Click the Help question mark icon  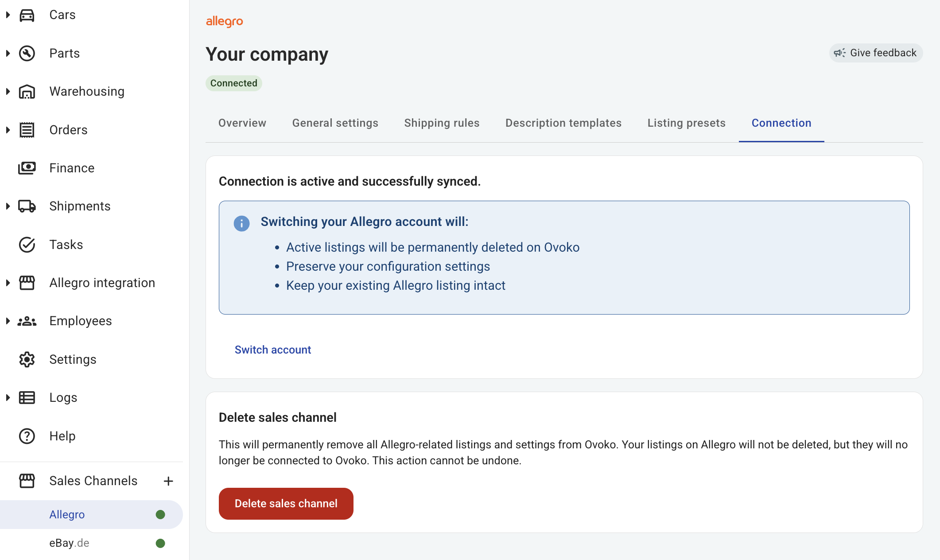point(27,436)
